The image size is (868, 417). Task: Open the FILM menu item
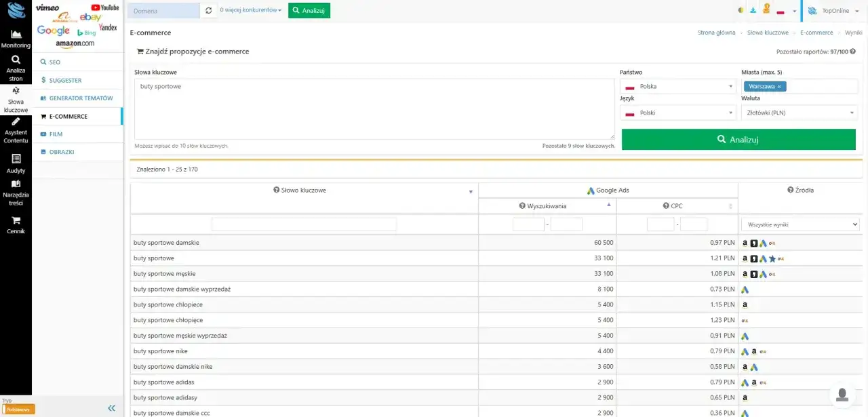point(77,134)
